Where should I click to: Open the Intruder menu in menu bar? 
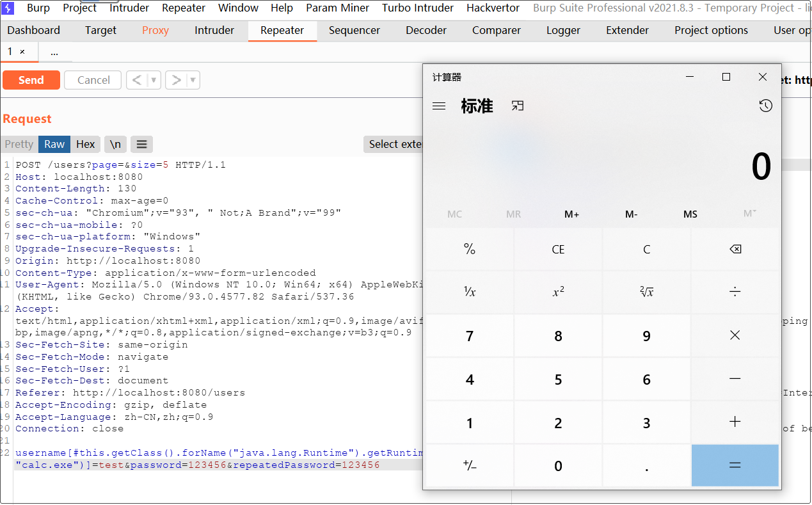(129, 8)
